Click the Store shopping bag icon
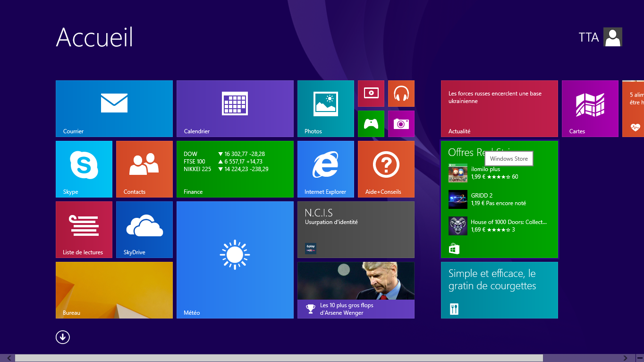This screenshot has width=644, height=362. 454,249
